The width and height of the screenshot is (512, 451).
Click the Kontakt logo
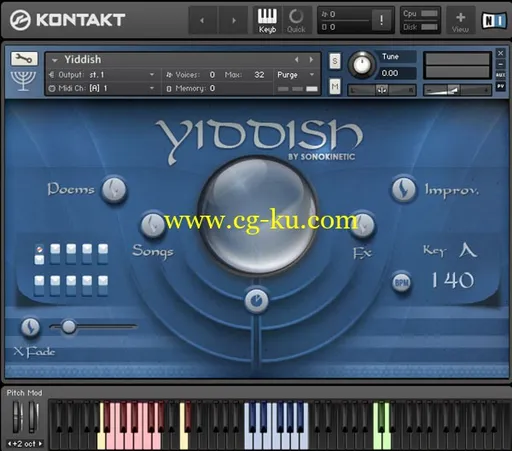pos(67,20)
